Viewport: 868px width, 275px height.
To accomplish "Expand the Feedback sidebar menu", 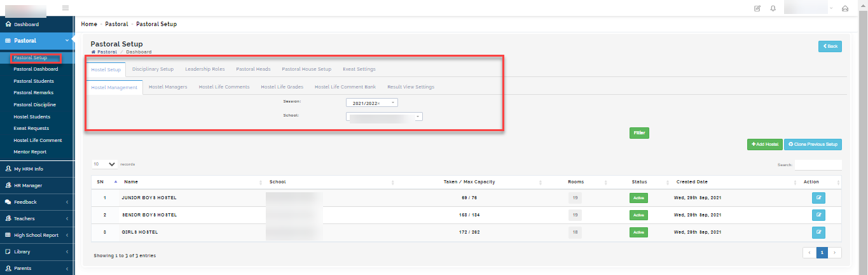I will [x=38, y=202].
